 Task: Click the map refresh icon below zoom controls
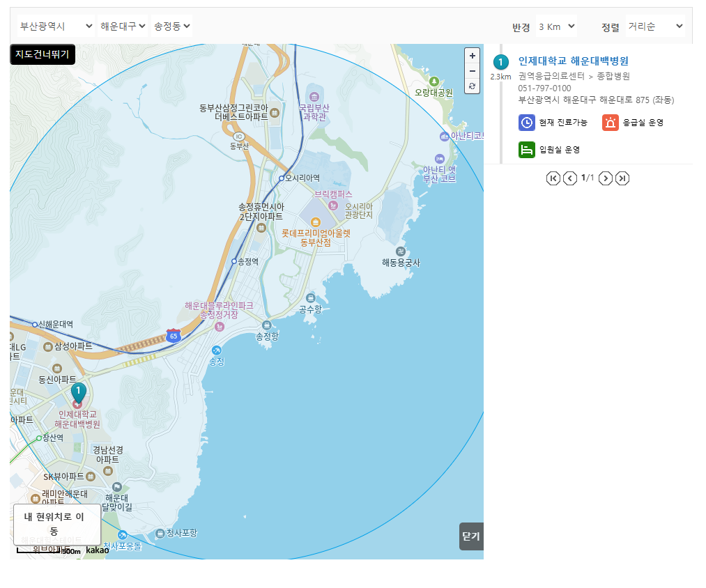472,86
